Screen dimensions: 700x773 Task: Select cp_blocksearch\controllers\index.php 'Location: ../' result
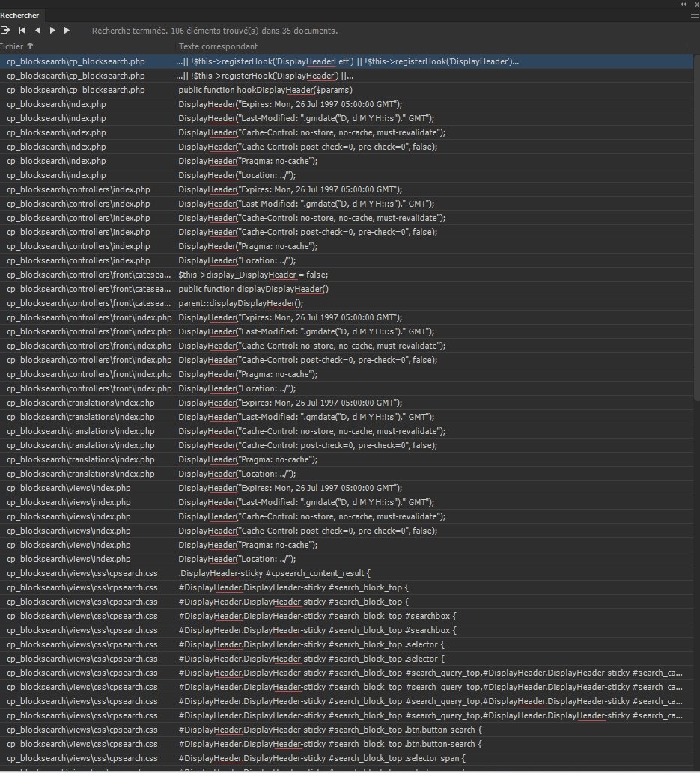tap(347, 261)
